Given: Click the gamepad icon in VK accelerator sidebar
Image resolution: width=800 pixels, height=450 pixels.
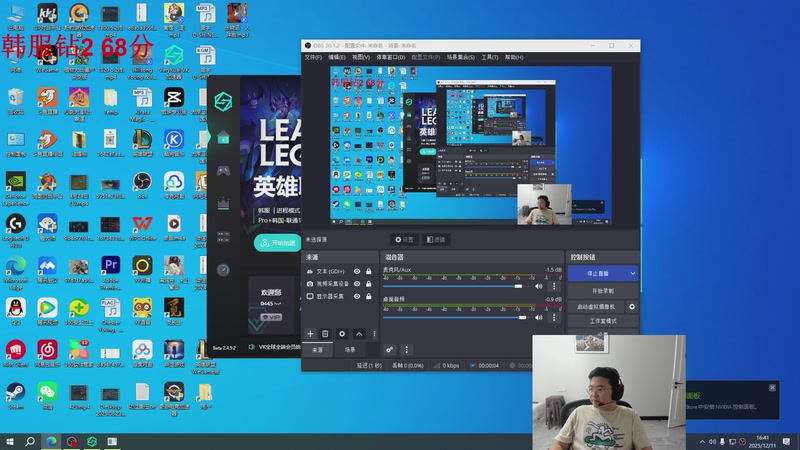Looking at the screenshot, I should tap(223, 170).
